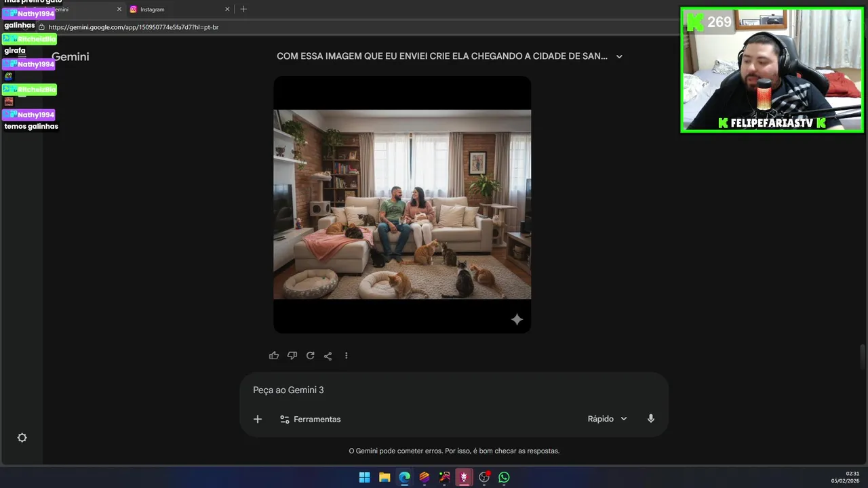This screenshot has width=868, height=488.
Task: Open Microsoft Edge from the taskbar
Action: tap(404, 477)
